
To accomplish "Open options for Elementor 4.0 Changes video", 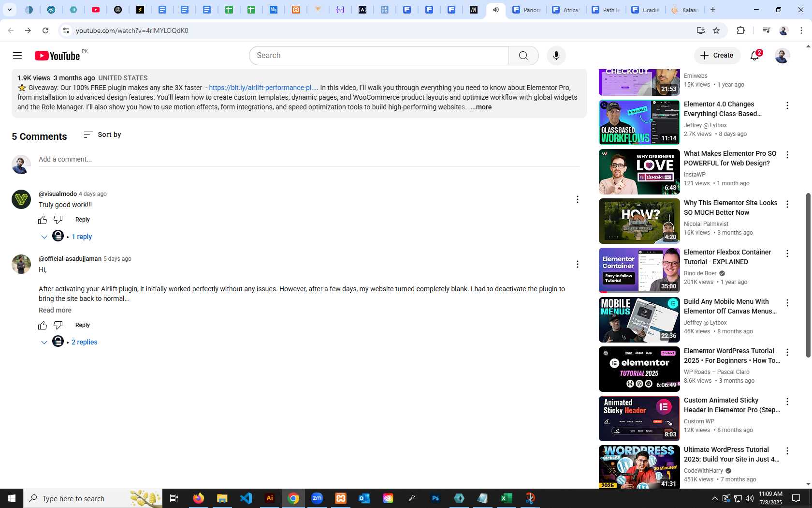I will (787, 105).
